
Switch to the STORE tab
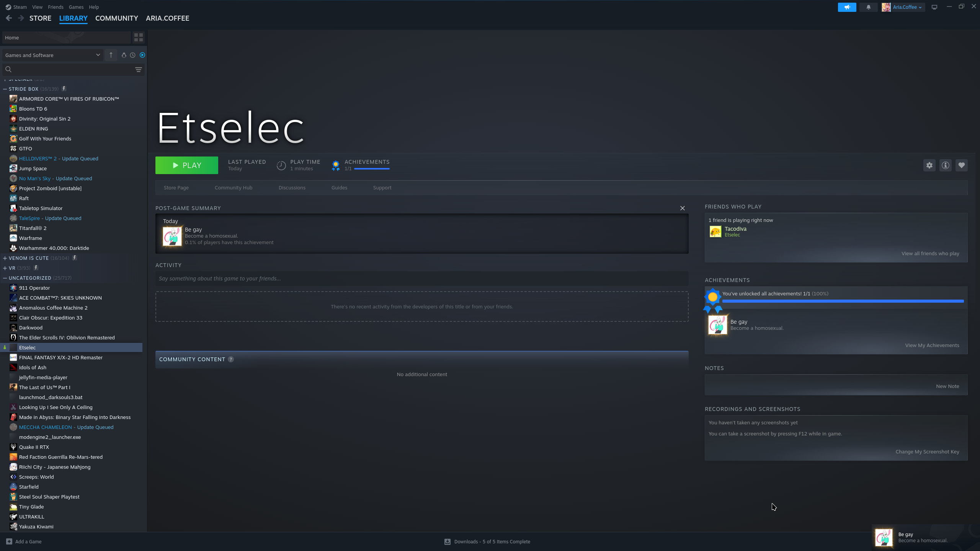[x=40, y=18]
